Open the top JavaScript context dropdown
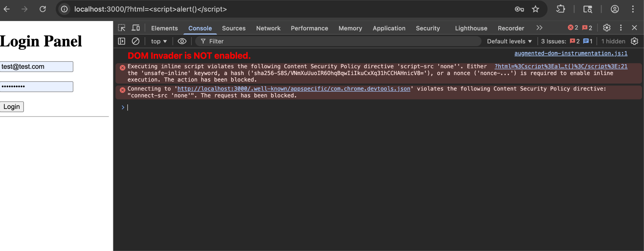Viewport: 644px width, 251px height. coord(159,41)
